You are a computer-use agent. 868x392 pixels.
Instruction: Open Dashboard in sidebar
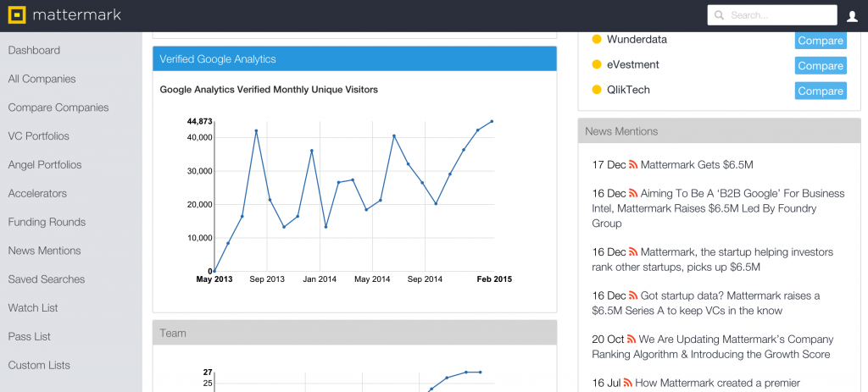[34, 50]
